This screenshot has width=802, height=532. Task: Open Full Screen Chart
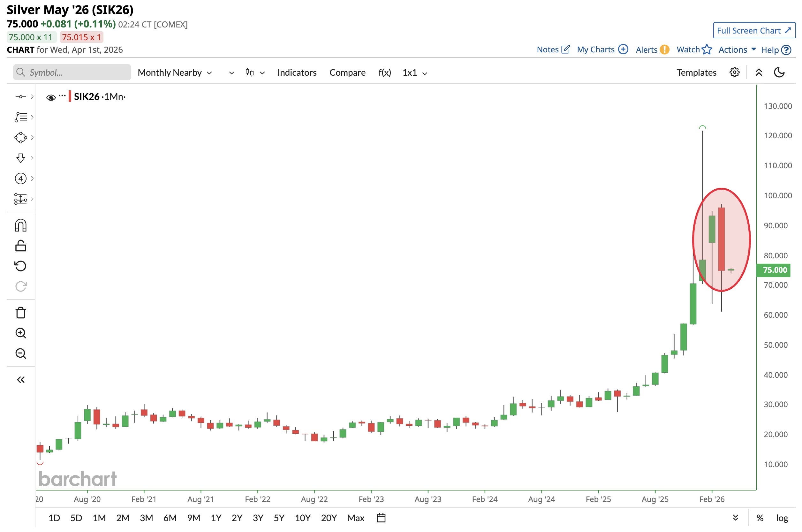[x=754, y=31]
